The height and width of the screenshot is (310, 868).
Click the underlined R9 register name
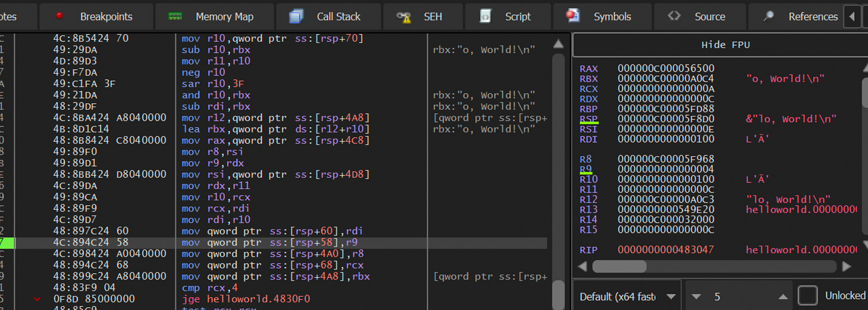586,169
